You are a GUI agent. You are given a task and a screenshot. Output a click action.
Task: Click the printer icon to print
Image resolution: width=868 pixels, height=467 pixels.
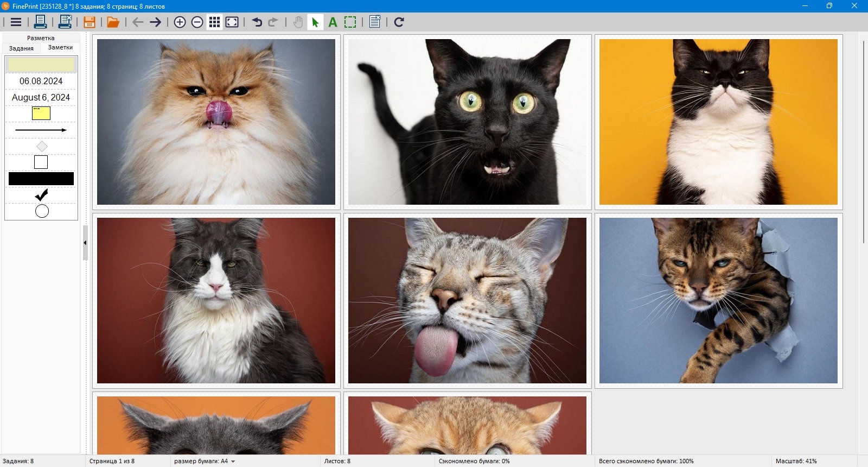pyautogui.click(x=40, y=22)
